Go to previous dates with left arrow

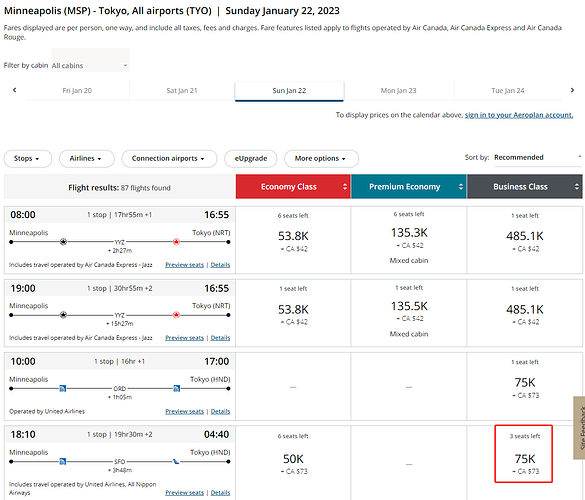point(15,90)
